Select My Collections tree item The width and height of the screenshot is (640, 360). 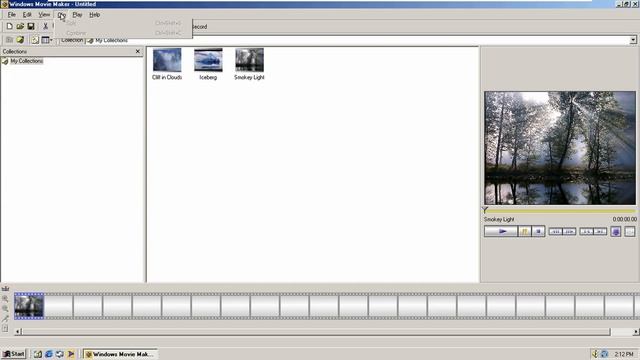point(27,61)
